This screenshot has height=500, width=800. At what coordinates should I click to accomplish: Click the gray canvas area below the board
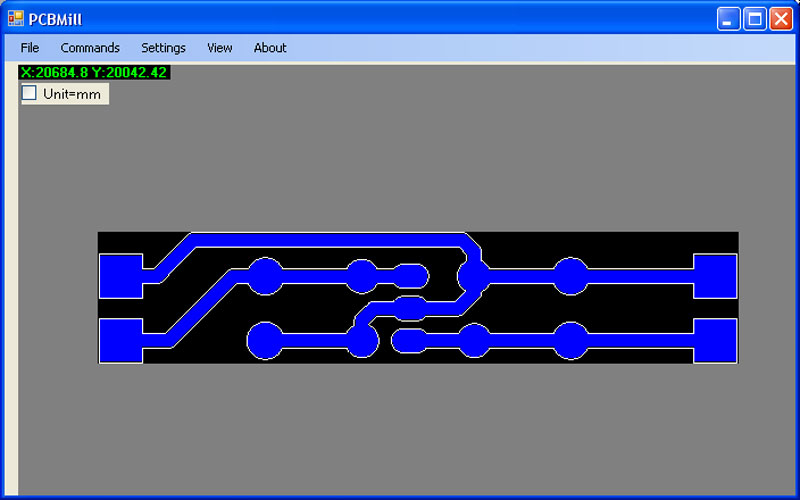(x=408, y=429)
